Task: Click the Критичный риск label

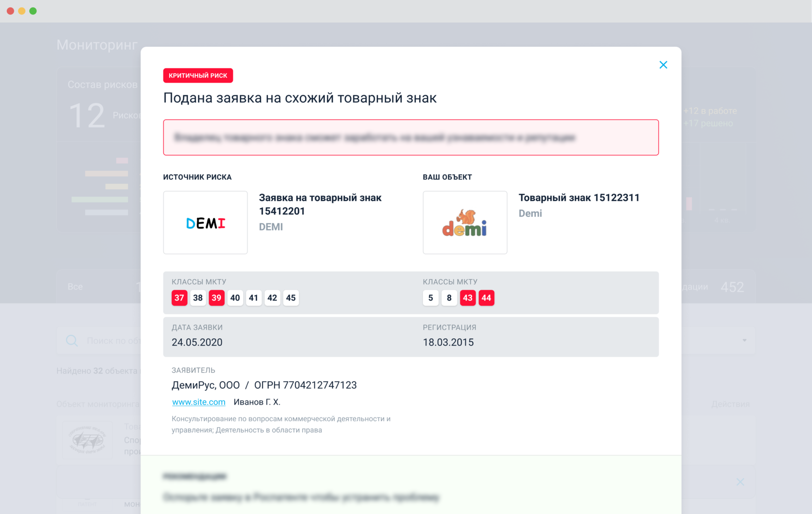Action: (x=198, y=75)
